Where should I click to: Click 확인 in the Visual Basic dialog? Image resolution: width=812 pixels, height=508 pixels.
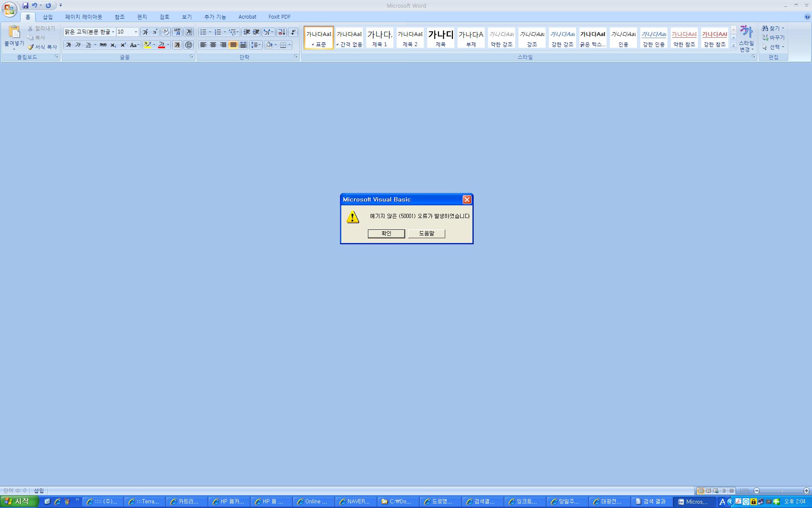386,234
